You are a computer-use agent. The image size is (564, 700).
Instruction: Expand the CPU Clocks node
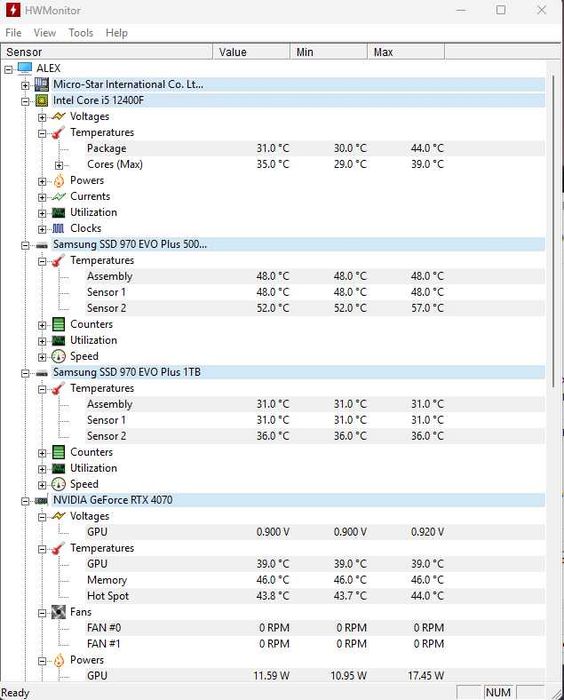[x=42, y=229]
